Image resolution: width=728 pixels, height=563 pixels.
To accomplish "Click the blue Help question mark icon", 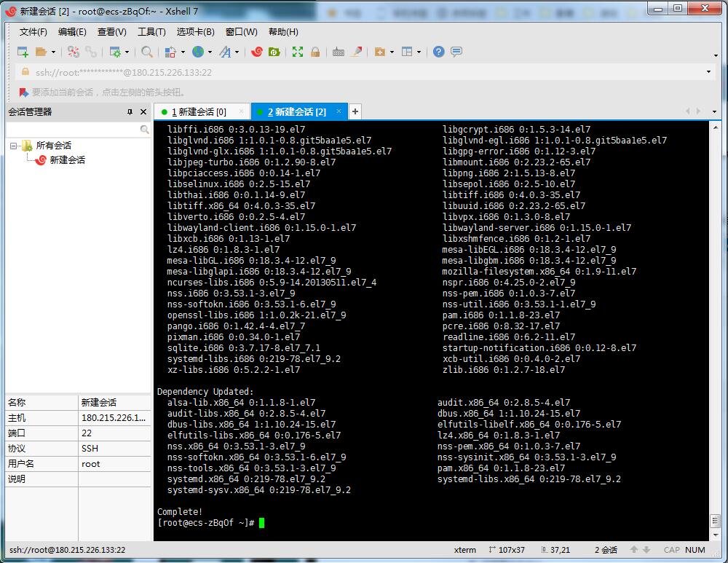I will tap(439, 52).
